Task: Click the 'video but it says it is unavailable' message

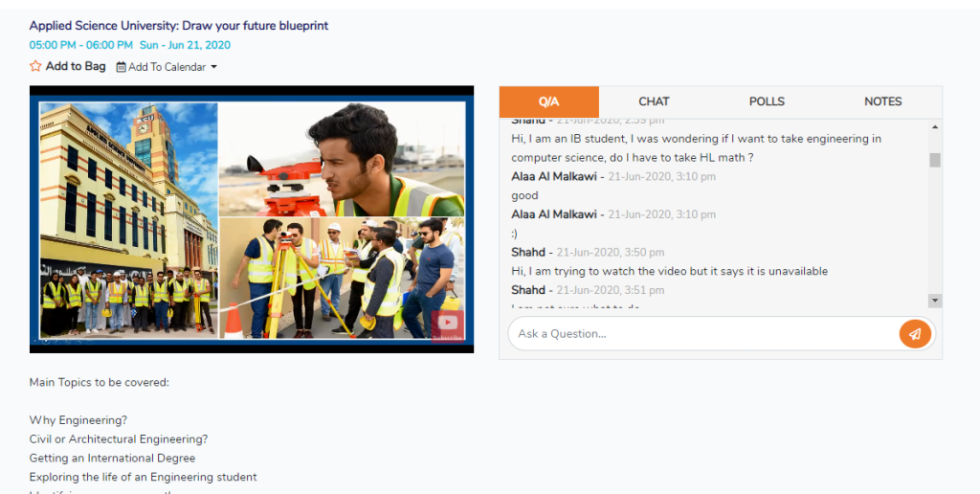Action: tap(669, 271)
